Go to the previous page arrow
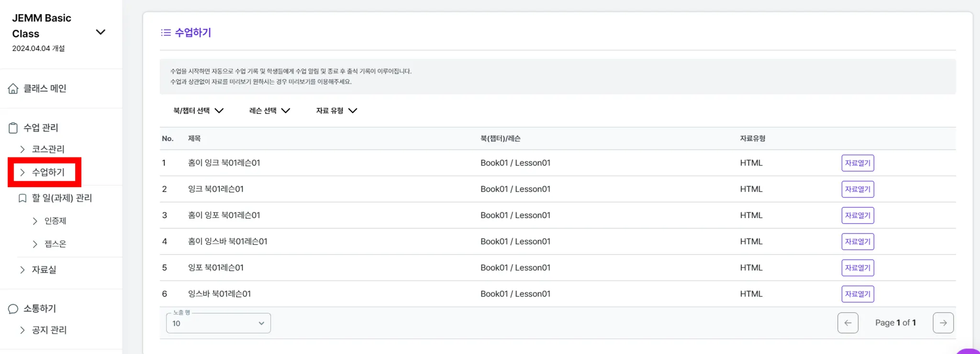 point(847,323)
